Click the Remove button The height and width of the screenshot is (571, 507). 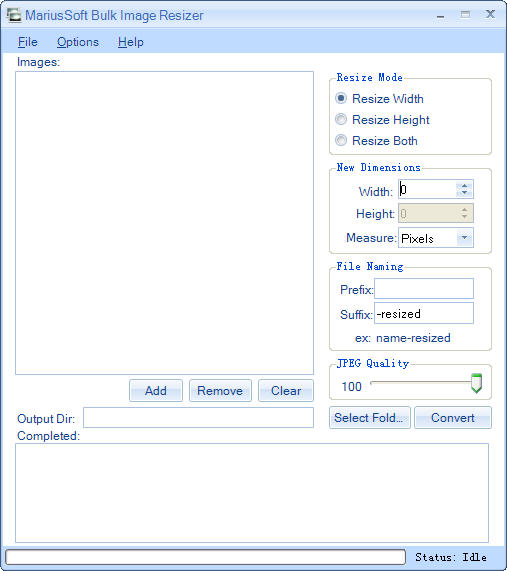point(220,390)
